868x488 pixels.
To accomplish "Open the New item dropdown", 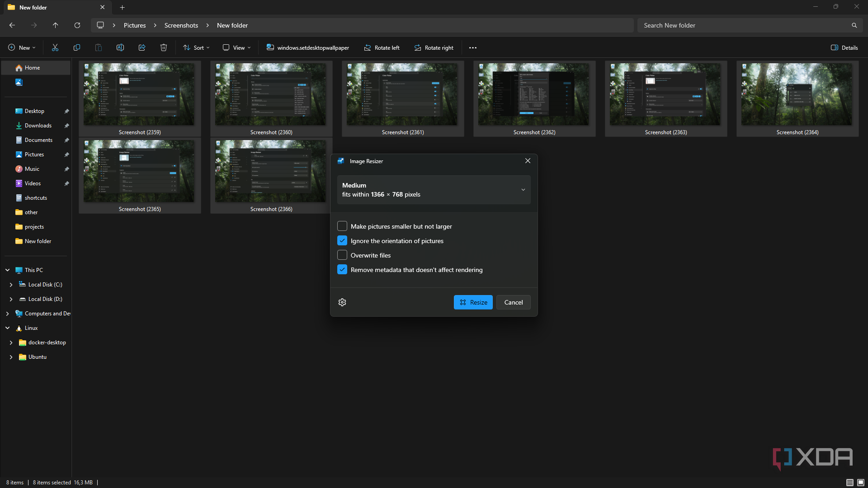I will click(22, 47).
